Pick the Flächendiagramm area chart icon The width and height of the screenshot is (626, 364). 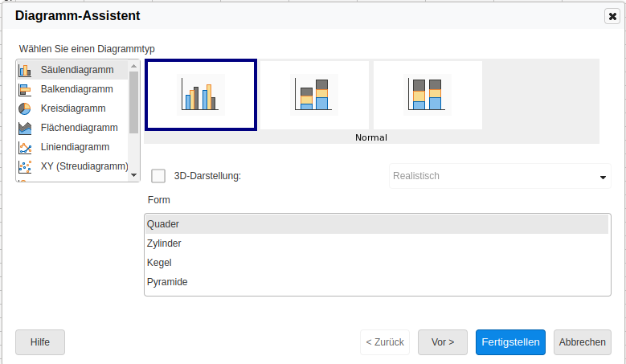(25, 128)
